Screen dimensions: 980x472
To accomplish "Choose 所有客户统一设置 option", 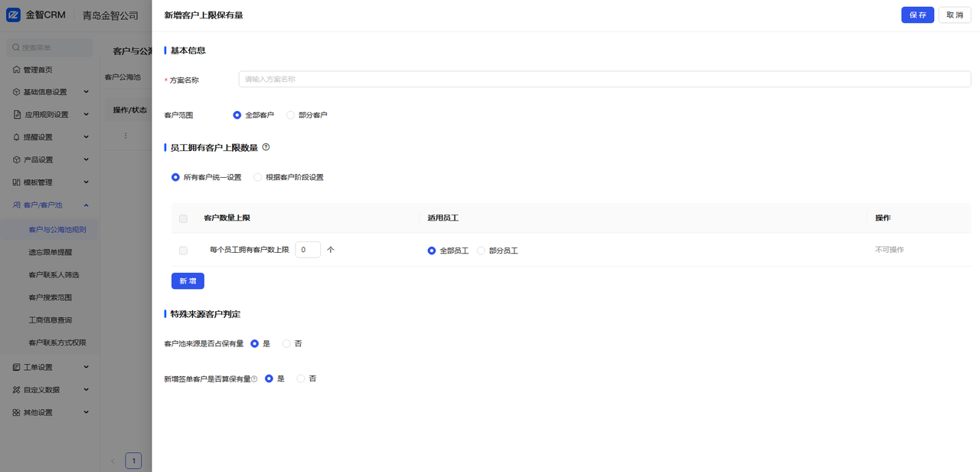I will (x=175, y=177).
